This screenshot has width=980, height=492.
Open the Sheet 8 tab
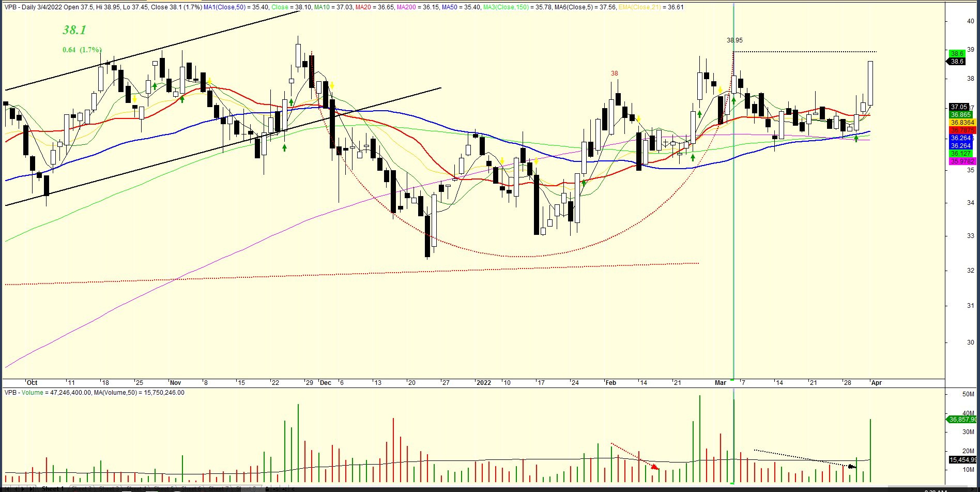(246, 488)
